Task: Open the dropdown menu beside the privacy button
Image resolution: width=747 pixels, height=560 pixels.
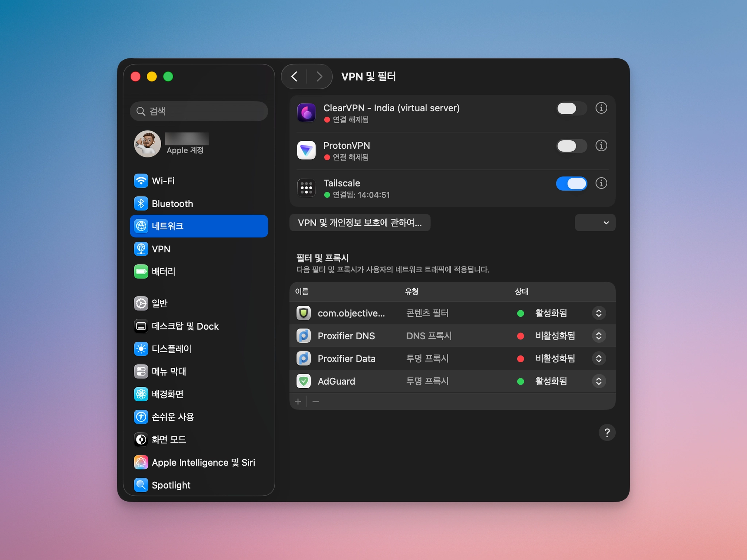Action: point(595,223)
